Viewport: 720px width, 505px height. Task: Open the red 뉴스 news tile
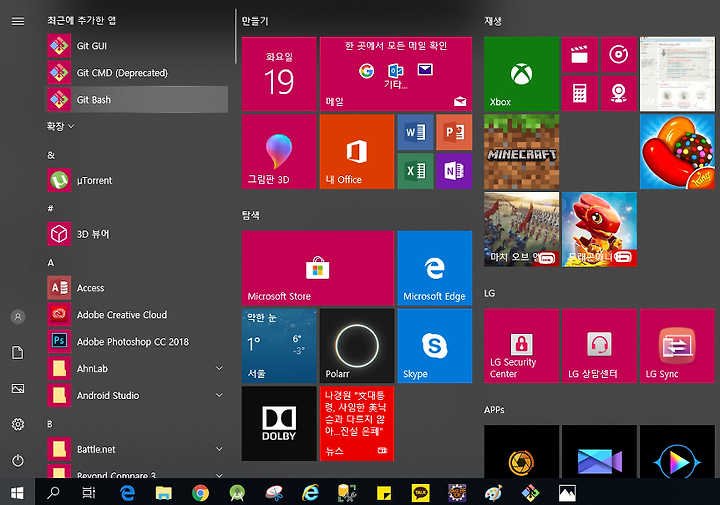[x=357, y=423]
